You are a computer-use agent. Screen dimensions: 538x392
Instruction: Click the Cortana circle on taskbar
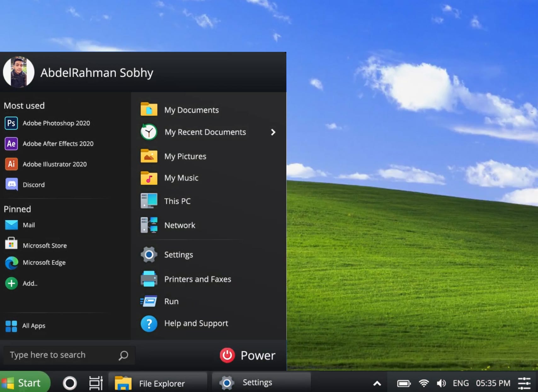click(70, 383)
